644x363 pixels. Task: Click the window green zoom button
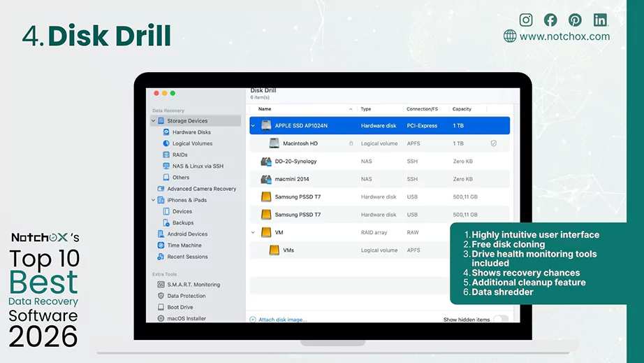click(x=173, y=93)
